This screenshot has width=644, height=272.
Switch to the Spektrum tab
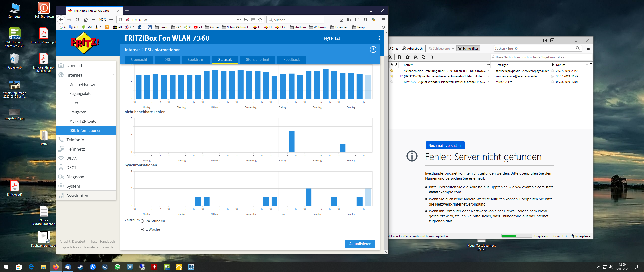coord(195,60)
